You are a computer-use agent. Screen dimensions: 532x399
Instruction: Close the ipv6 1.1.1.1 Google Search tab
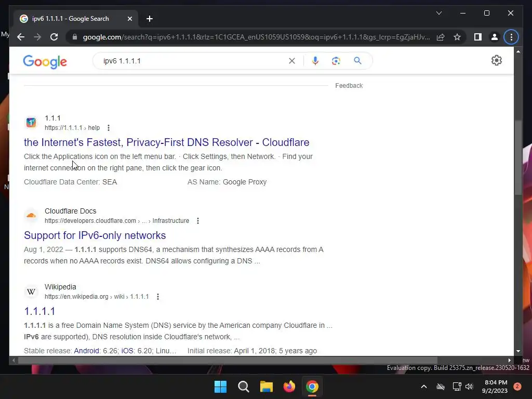[129, 19]
